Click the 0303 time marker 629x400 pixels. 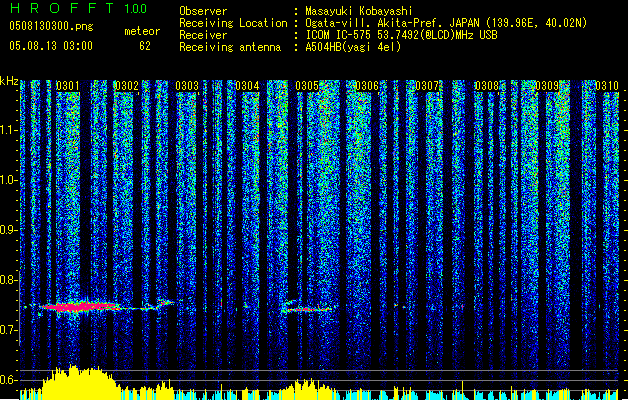click(x=187, y=86)
